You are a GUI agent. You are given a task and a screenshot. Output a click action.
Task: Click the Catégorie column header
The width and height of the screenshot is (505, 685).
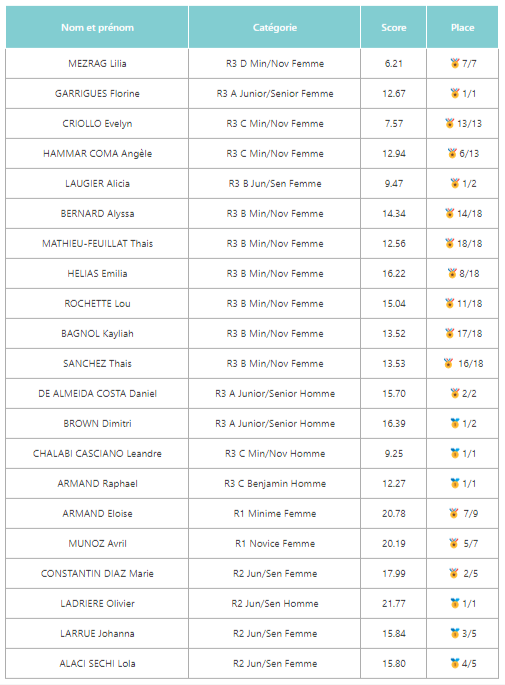274,27
